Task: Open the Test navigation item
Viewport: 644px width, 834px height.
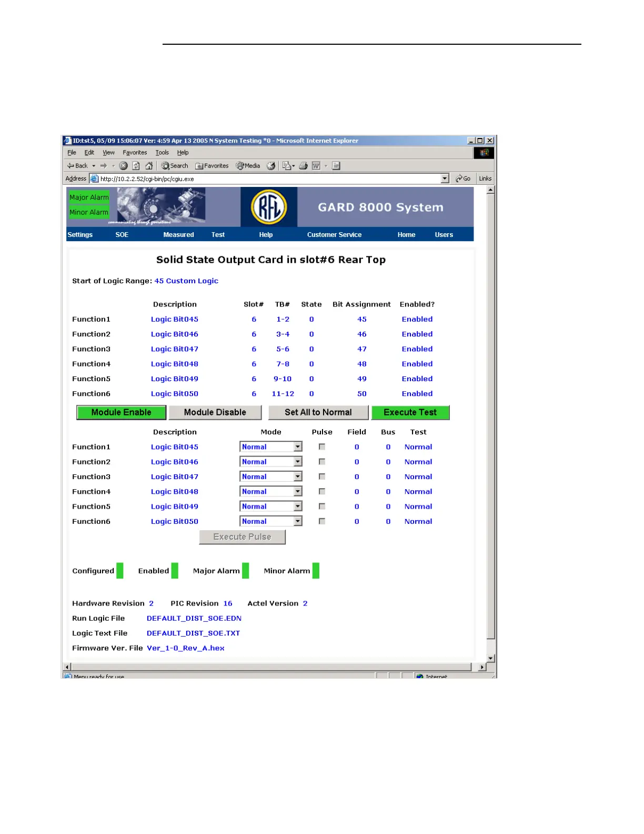Action: [218, 235]
